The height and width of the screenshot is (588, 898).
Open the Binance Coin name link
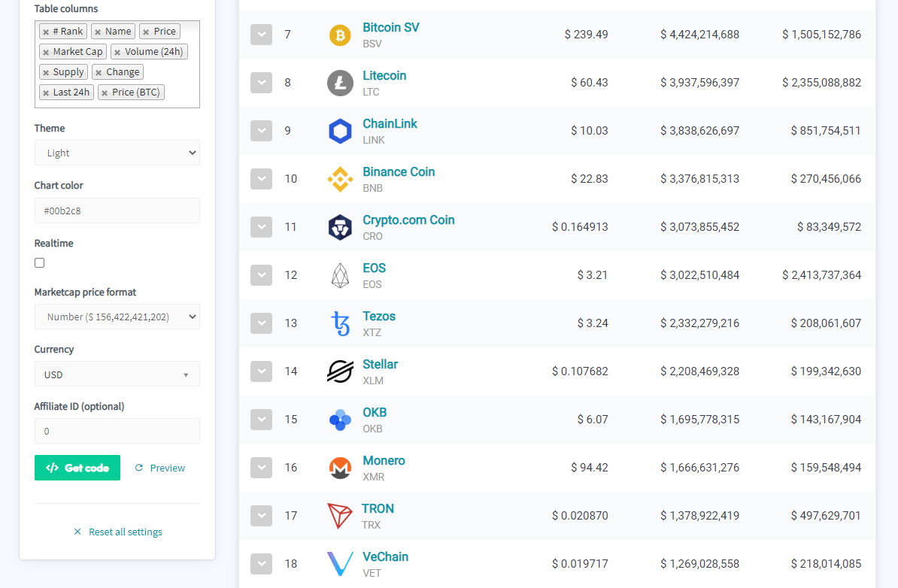click(x=399, y=171)
